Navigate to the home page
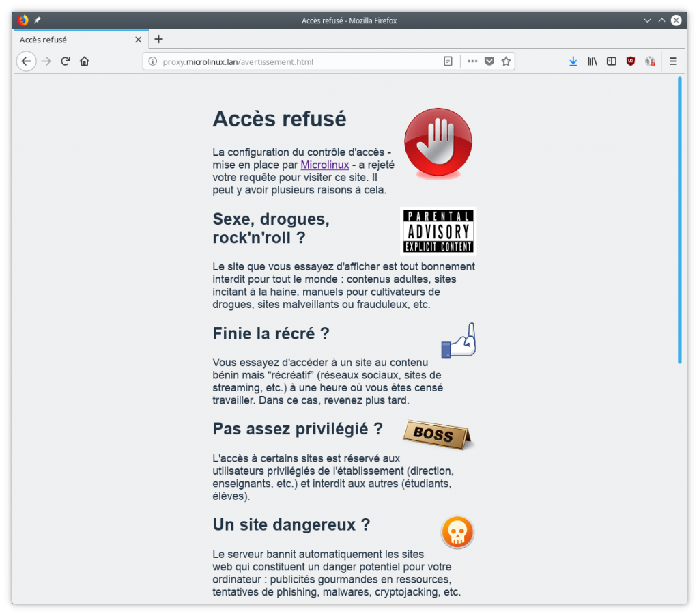The image size is (699, 616). pos(83,61)
